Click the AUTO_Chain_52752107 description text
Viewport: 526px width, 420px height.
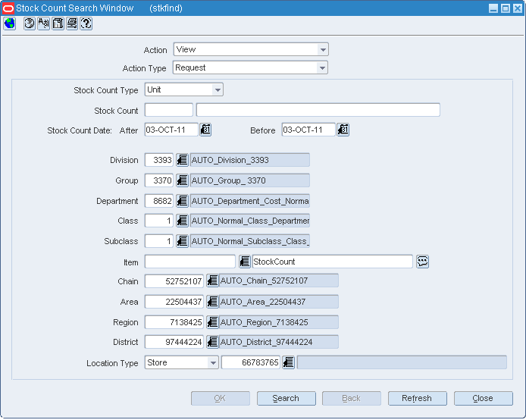pyautogui.click(x=264, y=281)
